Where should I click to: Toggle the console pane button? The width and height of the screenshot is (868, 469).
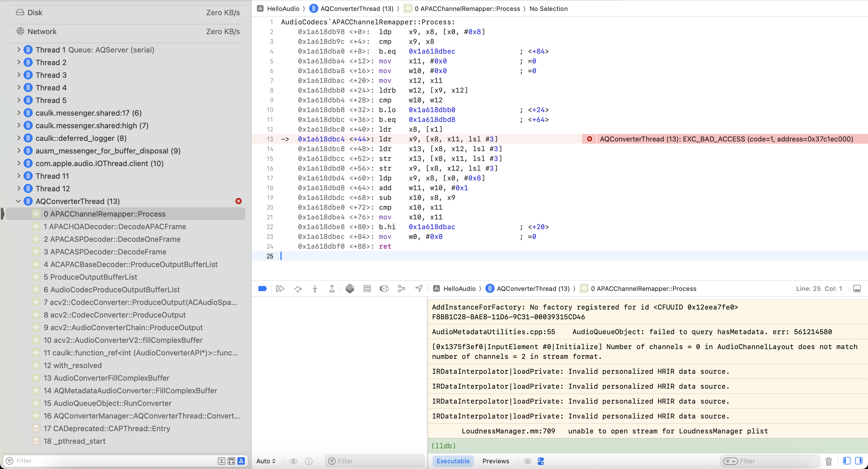point(859,461)
